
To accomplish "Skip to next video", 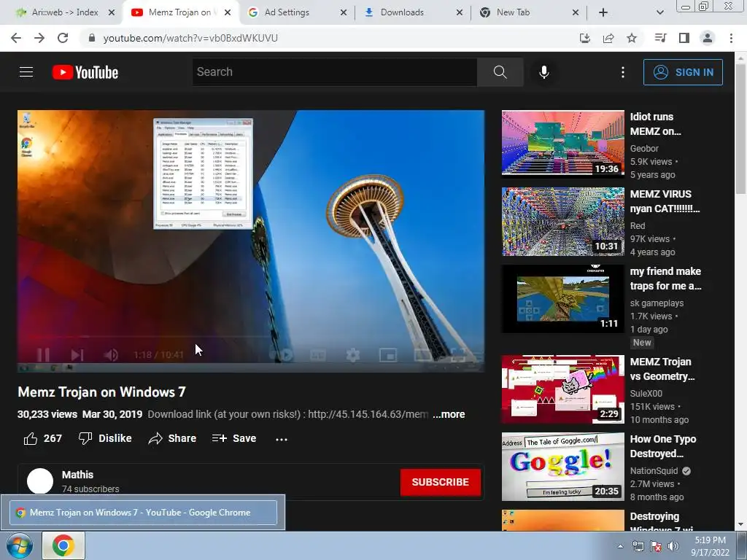I will coord(77,354).
